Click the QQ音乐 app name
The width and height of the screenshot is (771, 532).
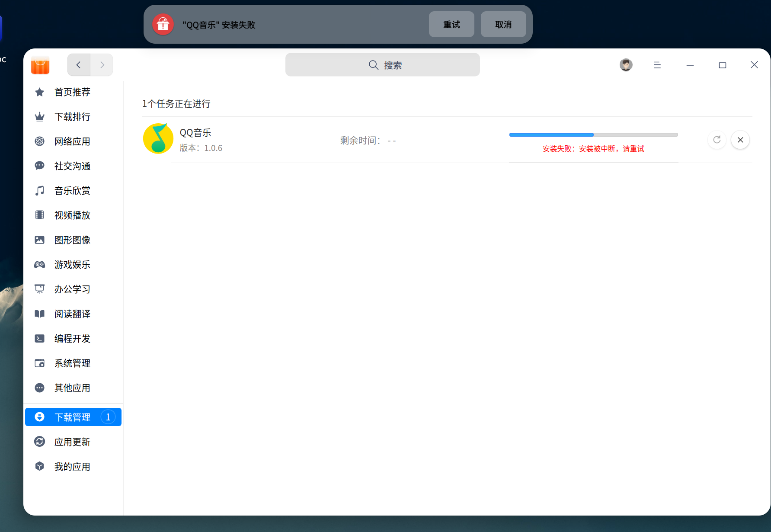pyautogui.click(x=195, y=133)
